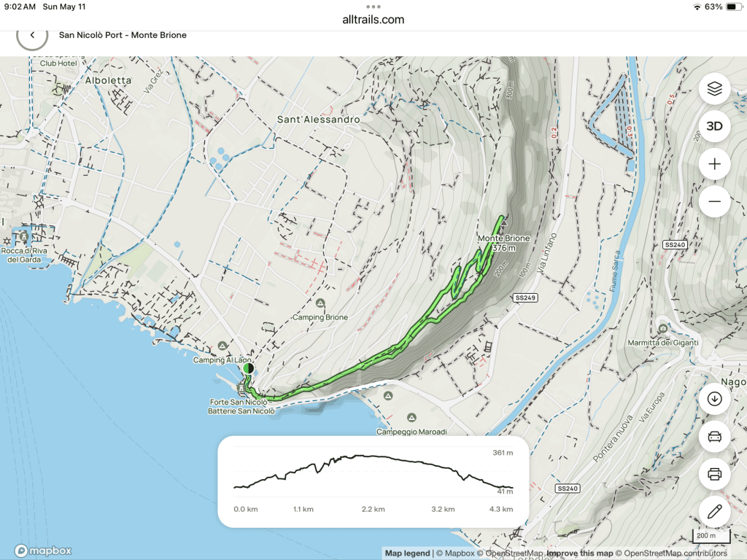Download the trail route
Screen dimensions: 747x560
pyautogui.click(x=714, y=399)
